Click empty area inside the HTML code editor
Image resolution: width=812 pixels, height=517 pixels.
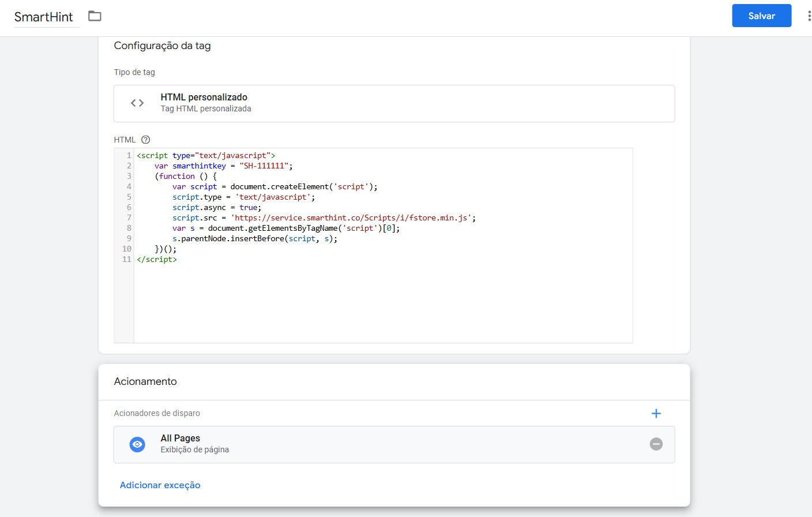coord(383,303)
